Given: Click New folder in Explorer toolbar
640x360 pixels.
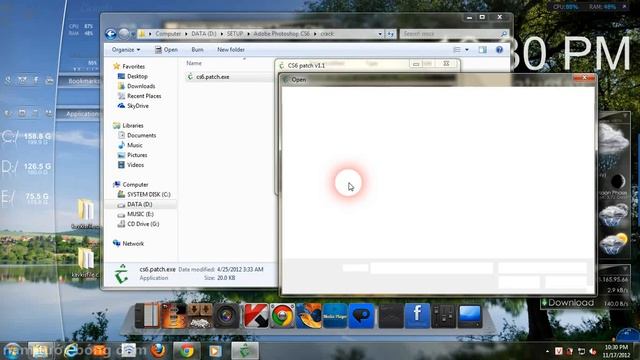Looking at the screenshot, I should [x=231, y=50].
